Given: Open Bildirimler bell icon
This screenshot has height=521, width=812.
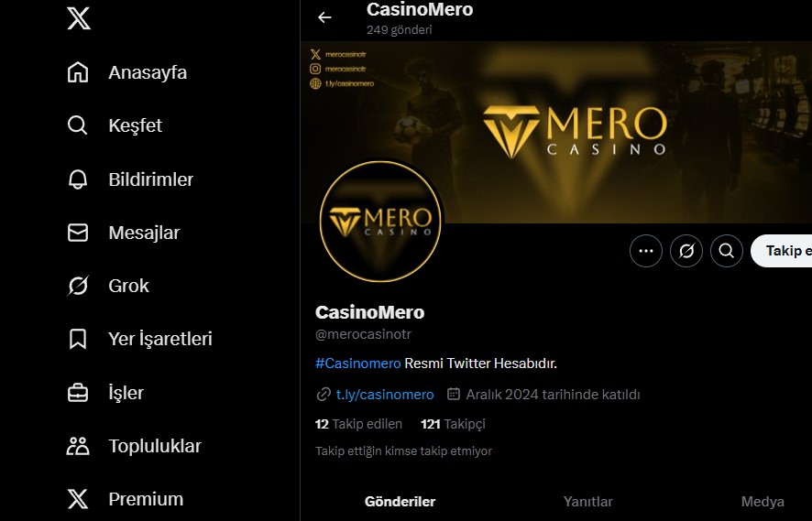Looking at the screenshot, I should [x=78, y=179].
